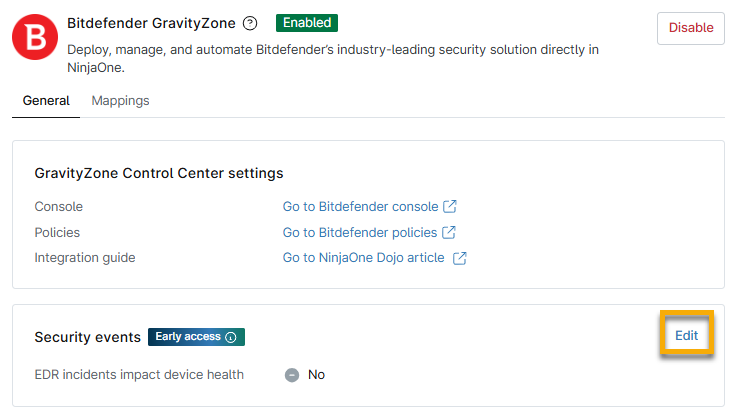
Task: Disable the Bitdefender GravityZone integration
Action: click(690, 28)
